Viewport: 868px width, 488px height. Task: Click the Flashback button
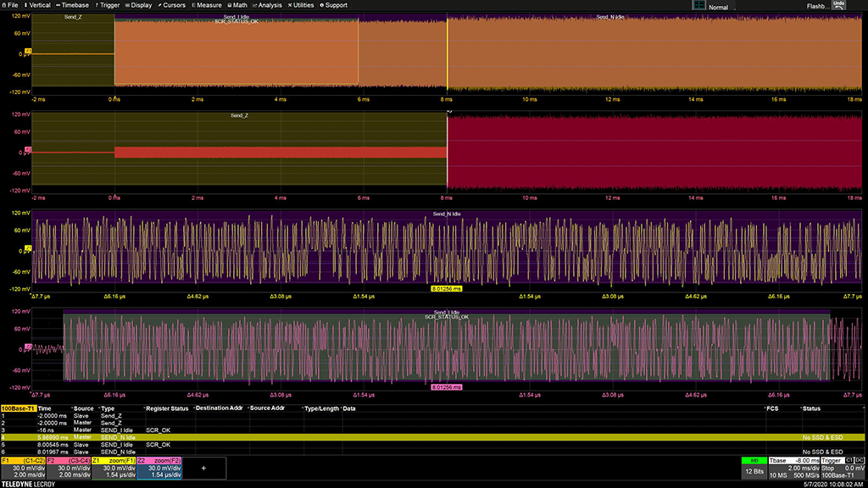[x=816, y=5]
